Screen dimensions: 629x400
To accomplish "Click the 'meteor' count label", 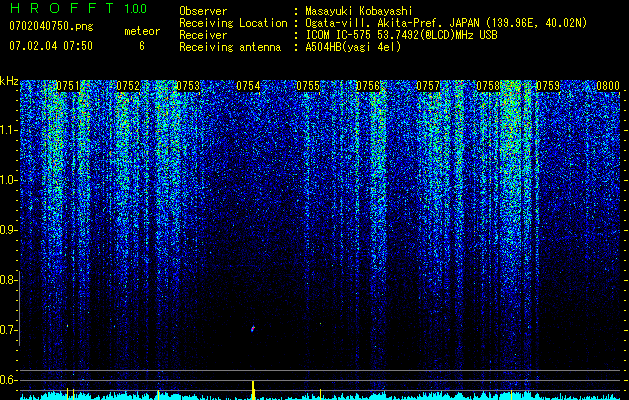I will click(x=142, y=31).
